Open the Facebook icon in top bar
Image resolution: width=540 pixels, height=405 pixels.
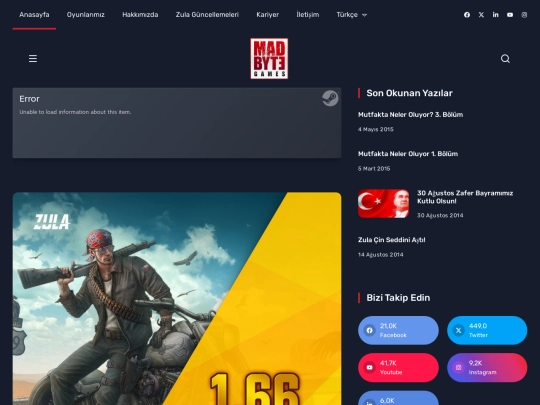[467, 15]
